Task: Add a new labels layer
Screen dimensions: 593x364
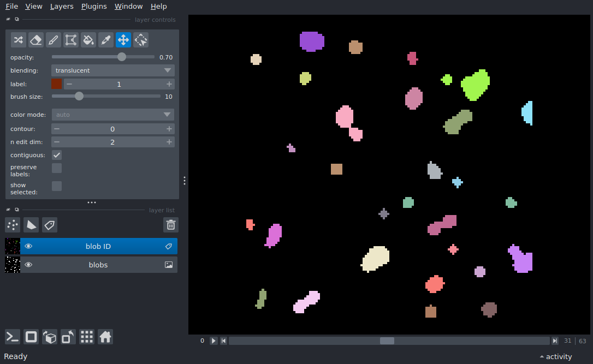Action: [x=50, y=225]
